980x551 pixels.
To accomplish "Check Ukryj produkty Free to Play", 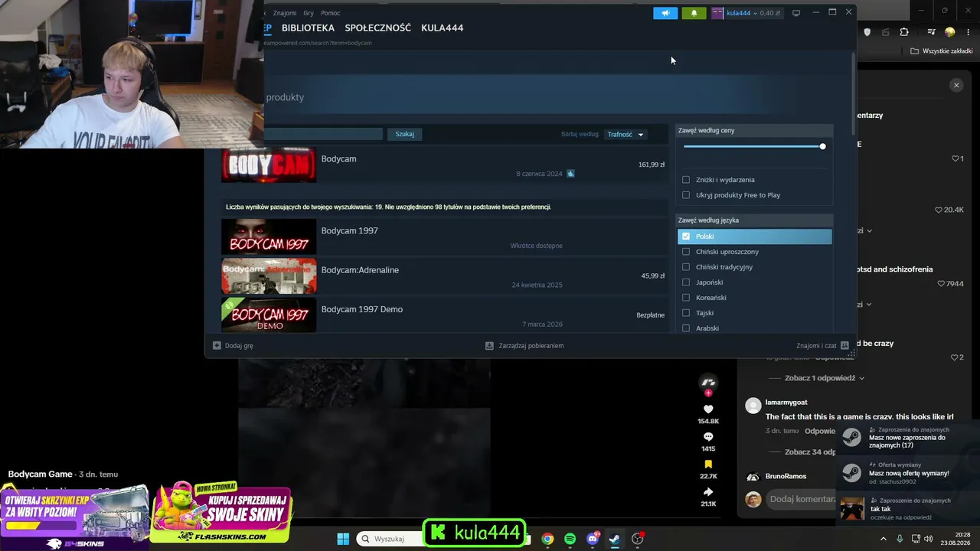I will pos(686,195).
